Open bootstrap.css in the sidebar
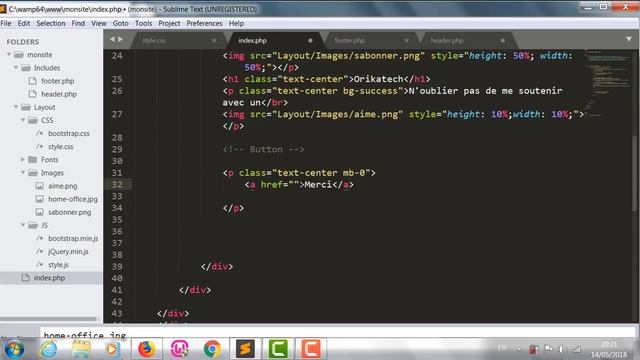This screenshot has width=640, height=360. click(69, 133)
